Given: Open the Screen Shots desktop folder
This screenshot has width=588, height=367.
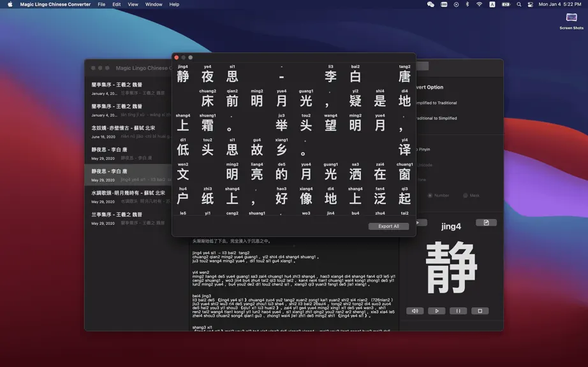Looking at the screenshot, I should point(571,20).
